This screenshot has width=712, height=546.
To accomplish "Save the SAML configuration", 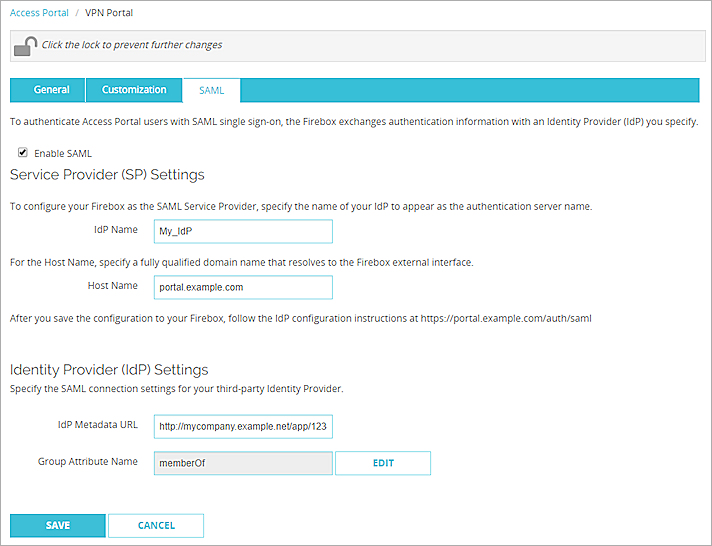I will pyautogui.click(x=57, y=525).
